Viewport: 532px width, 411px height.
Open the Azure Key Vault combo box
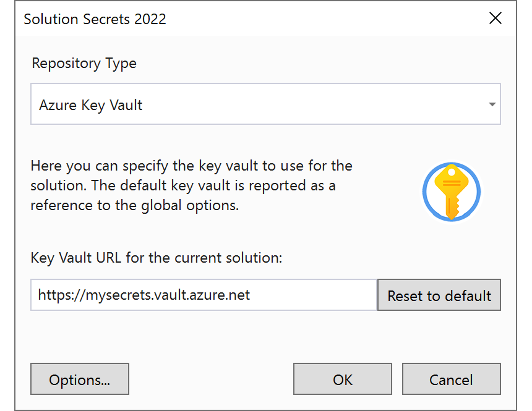coord(265,104)
